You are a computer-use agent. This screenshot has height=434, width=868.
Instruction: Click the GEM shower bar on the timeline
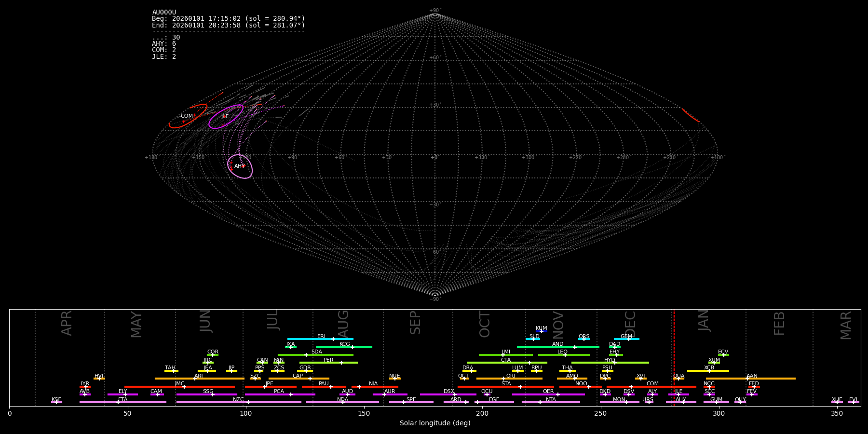[x=626, y=339]
